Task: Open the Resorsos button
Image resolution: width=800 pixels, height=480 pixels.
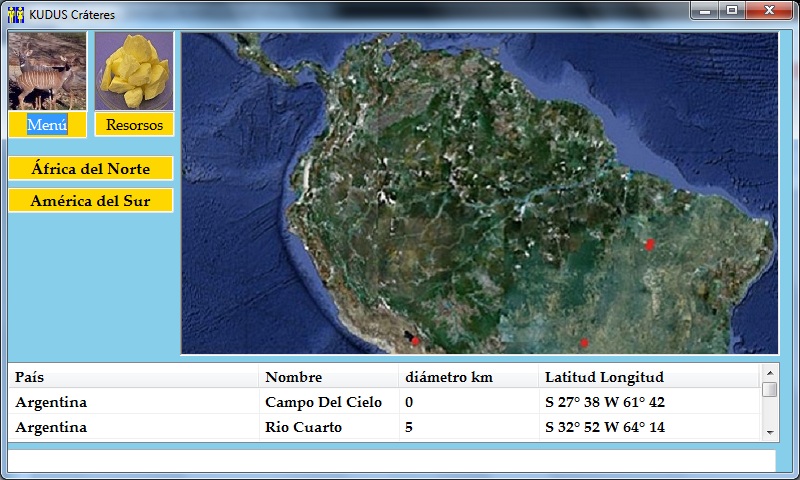Action: pos(135,125)
